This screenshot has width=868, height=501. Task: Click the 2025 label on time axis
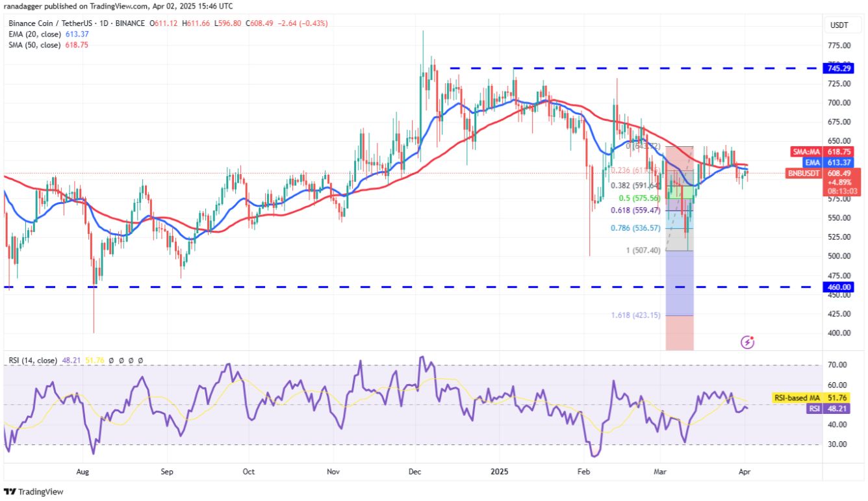[x=500, y=473]
